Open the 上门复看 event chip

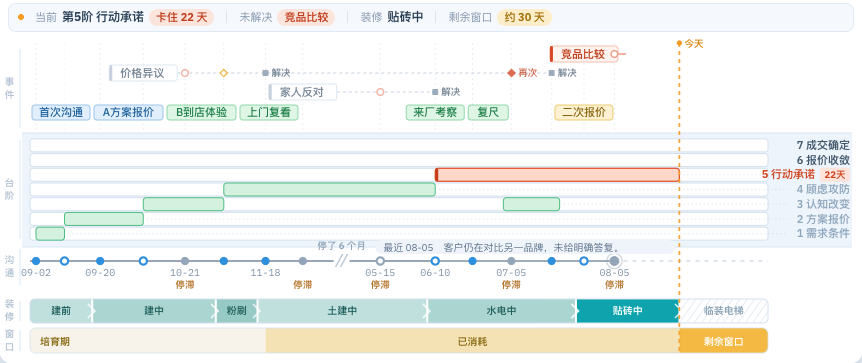tap(269, 112)
